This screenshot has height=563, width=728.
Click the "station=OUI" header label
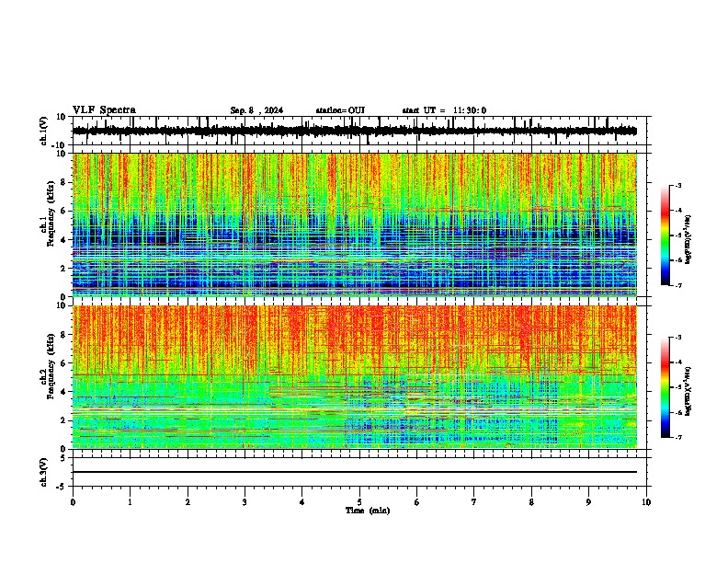pyautogui.click(x=340, y=110)
